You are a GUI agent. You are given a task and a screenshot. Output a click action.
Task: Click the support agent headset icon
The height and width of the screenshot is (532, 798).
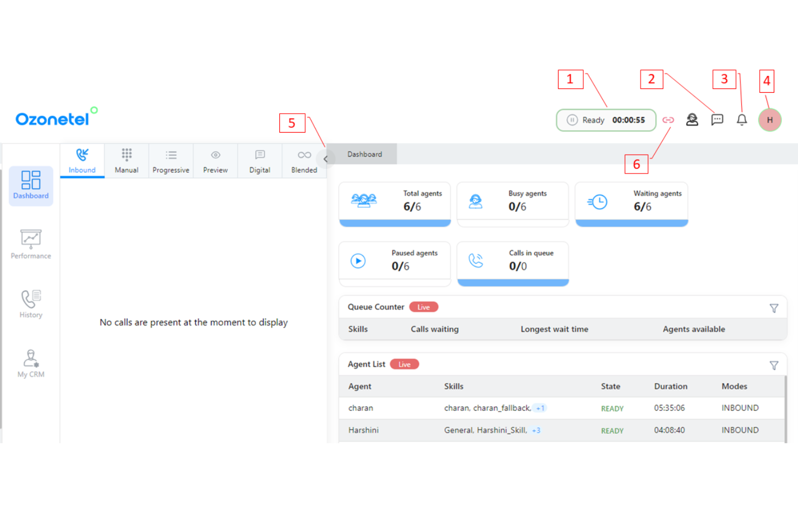coord(692,120)
